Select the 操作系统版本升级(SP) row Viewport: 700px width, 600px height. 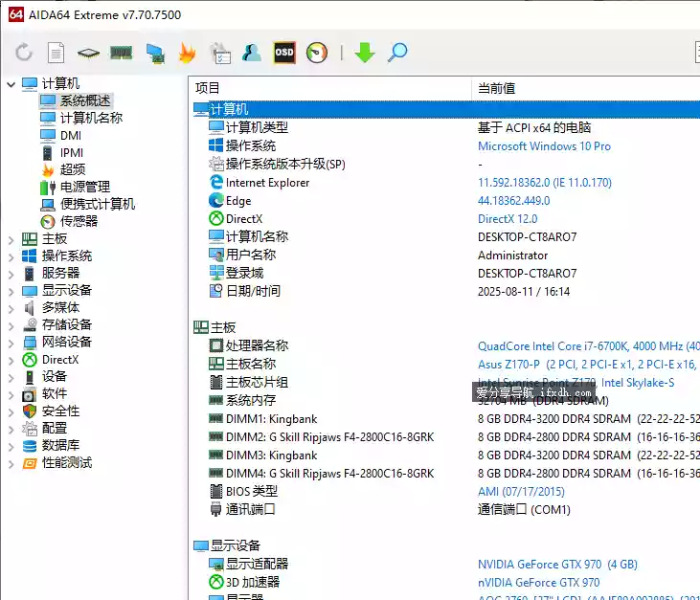tap(454, 165)
